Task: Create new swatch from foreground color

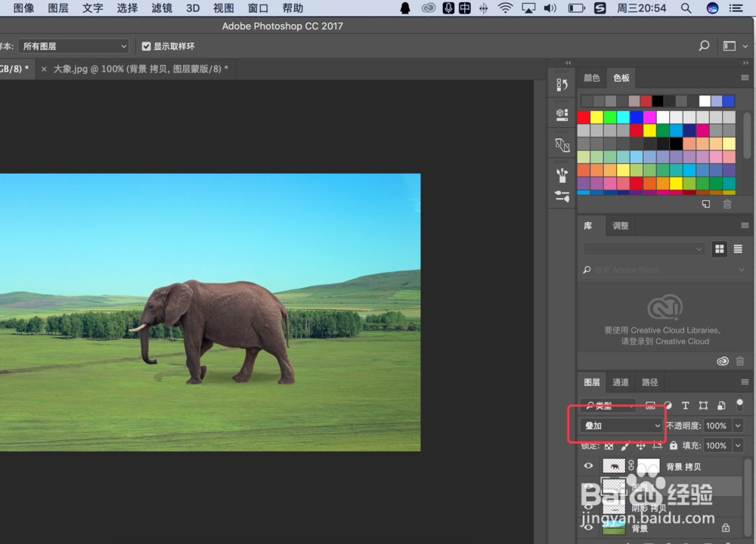Action: [x=706, y=204]
